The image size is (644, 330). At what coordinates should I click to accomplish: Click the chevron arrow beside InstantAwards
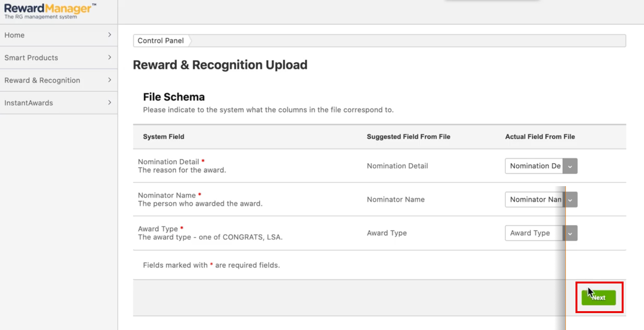pyautogui.click(x=110, y=103)
